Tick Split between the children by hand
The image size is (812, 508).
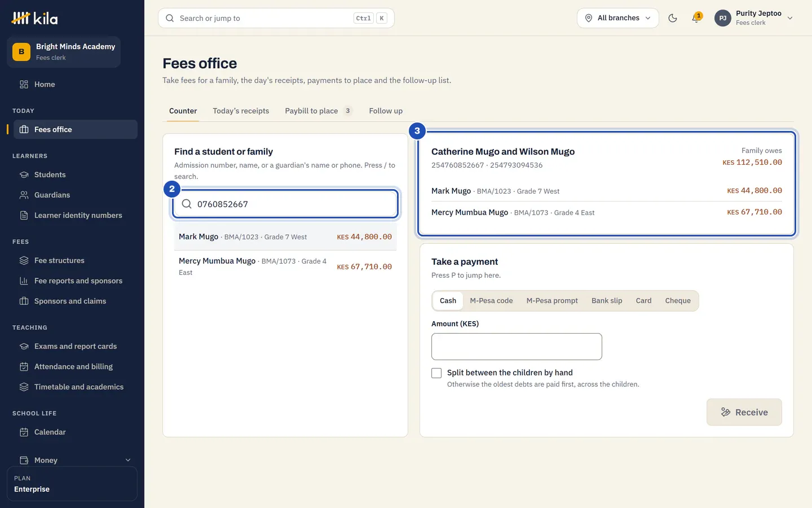point(436,373)
